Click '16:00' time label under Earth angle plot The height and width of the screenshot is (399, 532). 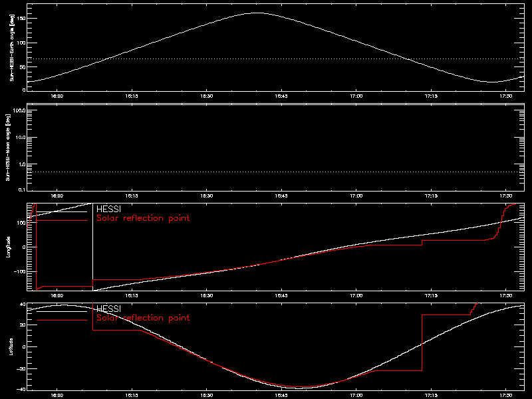[57, 96]
